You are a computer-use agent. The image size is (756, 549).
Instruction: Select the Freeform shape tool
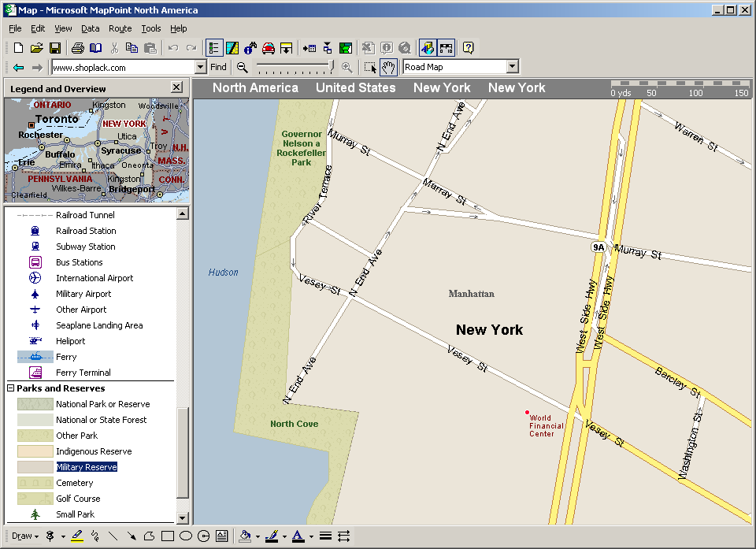tap(149, 536)
